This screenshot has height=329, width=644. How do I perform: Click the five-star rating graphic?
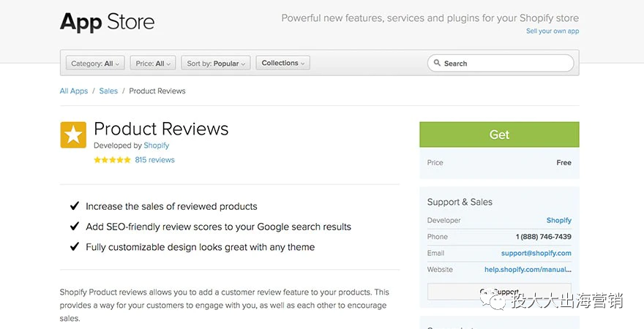(112, 160)
